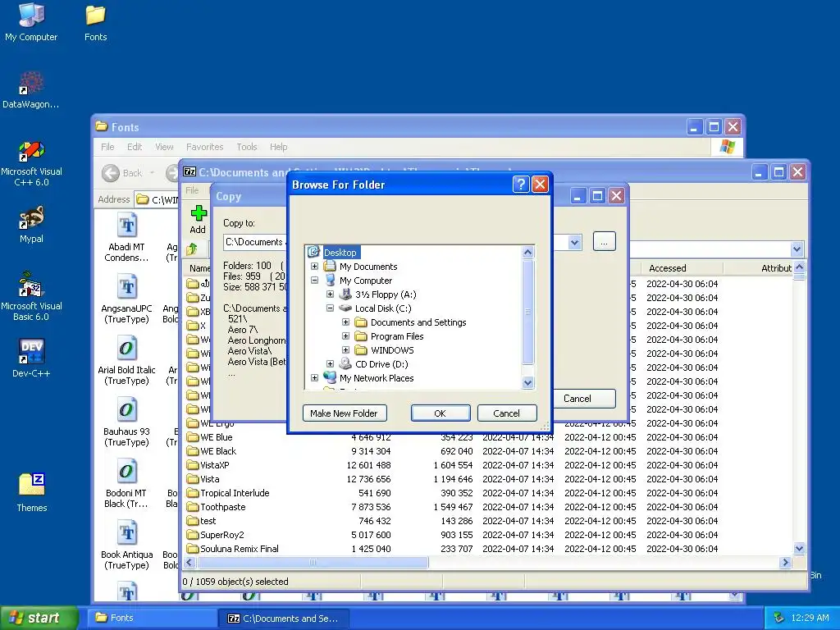Open File menu in Fonts window
The image size is (840, 630).
[107, 147]
